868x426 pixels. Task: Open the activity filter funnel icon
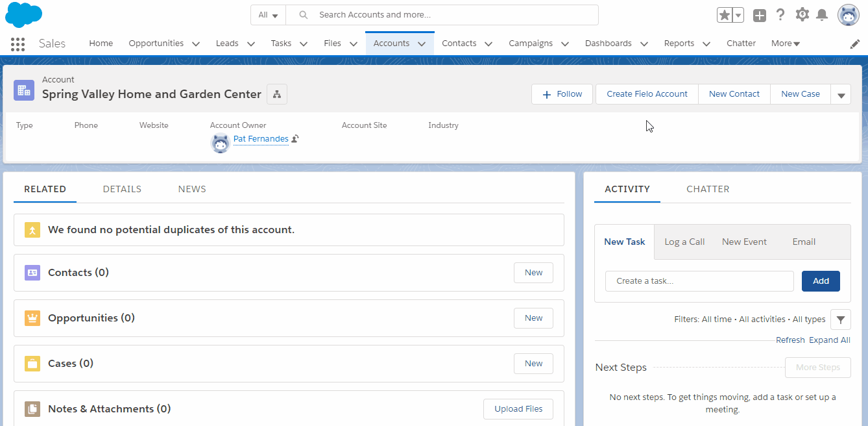click(841, 319)
